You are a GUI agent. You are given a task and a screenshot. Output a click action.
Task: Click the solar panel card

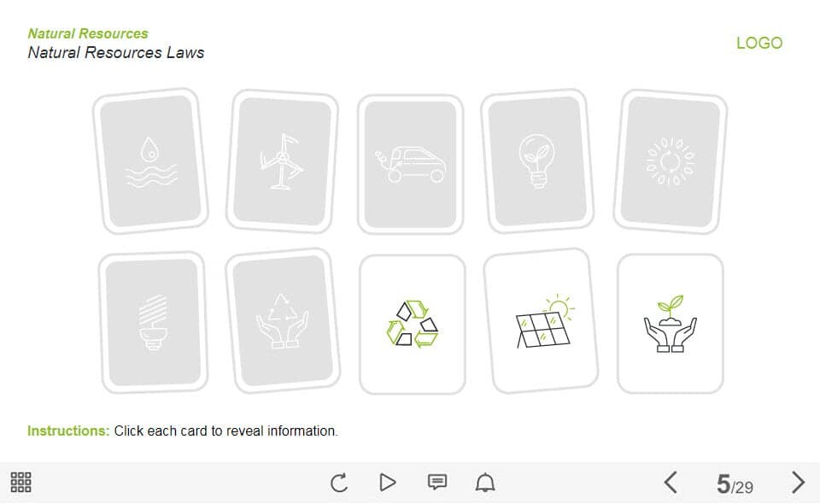541,321
